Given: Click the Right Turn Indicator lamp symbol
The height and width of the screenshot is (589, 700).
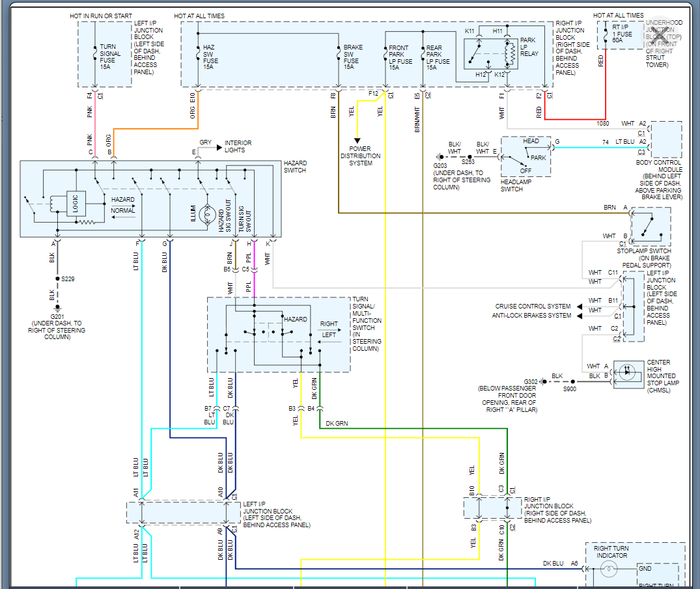Looking at the screenshot, I should 609,568.
